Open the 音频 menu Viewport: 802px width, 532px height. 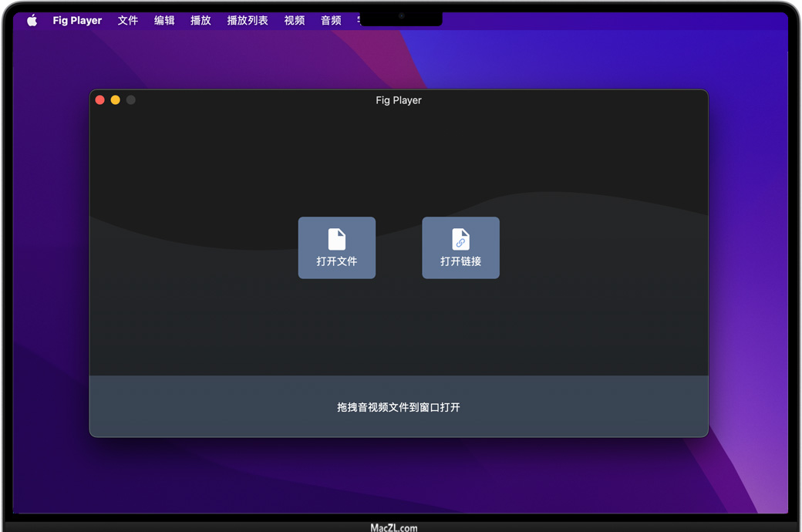[x=331, y=21]
